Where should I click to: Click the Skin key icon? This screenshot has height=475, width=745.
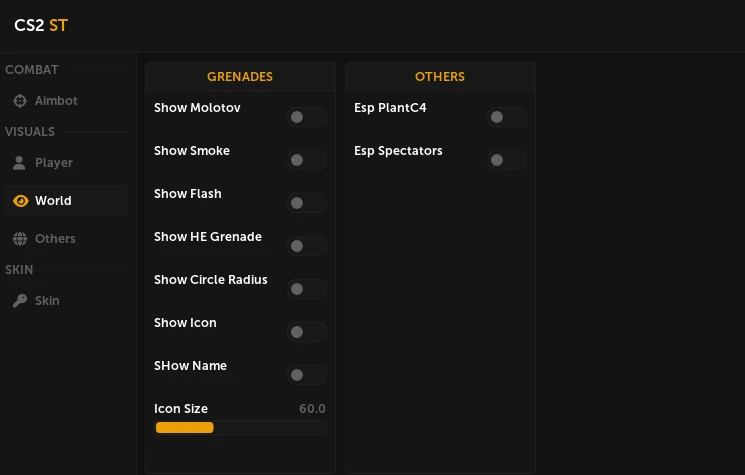(19, 301)
